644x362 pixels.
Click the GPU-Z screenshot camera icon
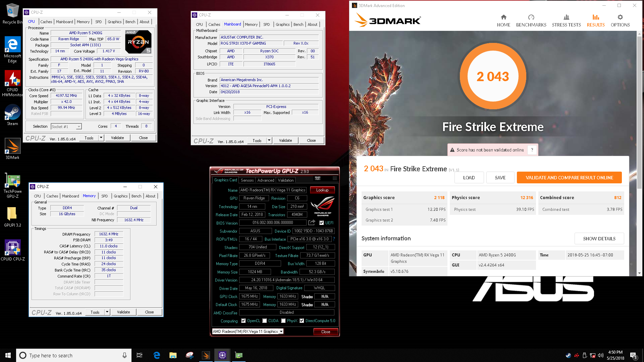[x=318, y=178]
